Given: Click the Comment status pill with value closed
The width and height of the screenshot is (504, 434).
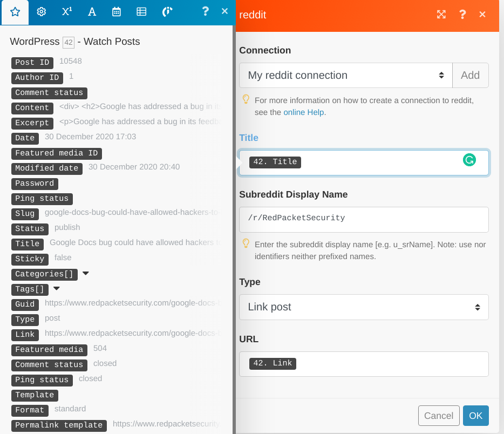Looking at the screenshot, I should click(x=49, y=365).
